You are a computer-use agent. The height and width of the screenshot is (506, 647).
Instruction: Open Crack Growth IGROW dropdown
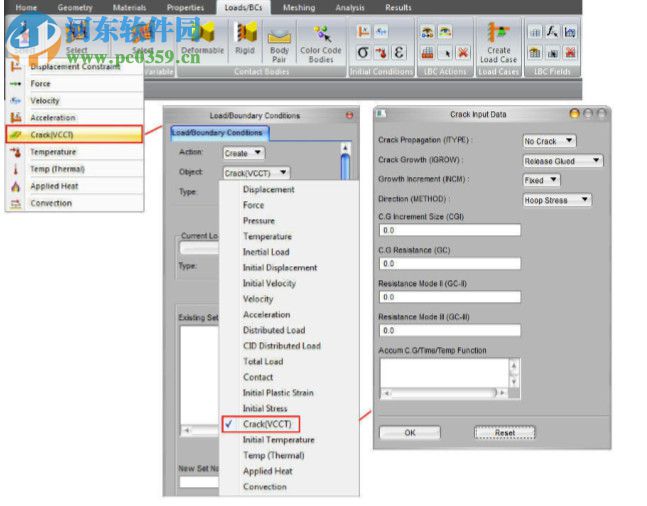click(x=562, y=161)
